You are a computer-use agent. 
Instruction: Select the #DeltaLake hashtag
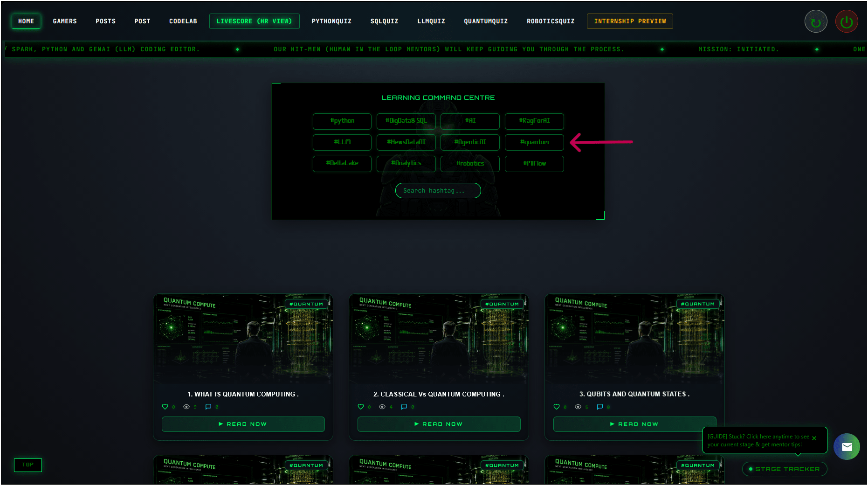(342, 164)
